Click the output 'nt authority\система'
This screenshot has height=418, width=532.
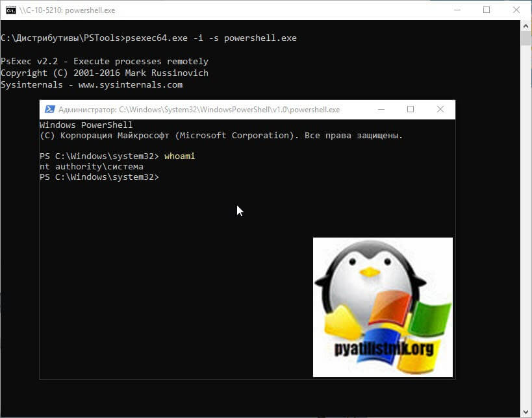pos(92,166)
